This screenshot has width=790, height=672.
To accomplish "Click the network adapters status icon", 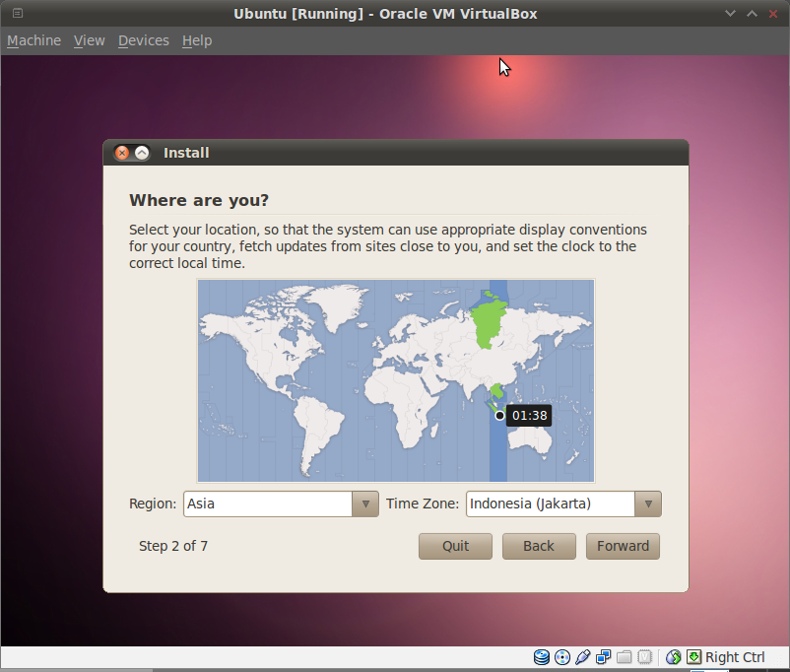I will tap(603, 657).
